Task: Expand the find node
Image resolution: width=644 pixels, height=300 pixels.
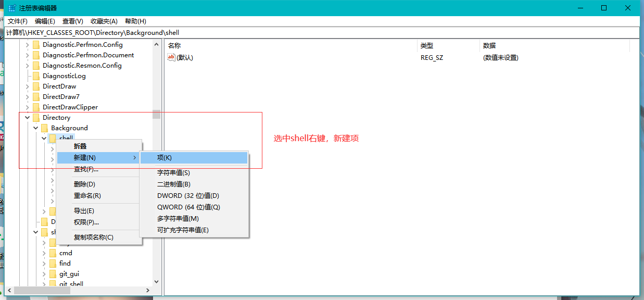Action: 44,264
